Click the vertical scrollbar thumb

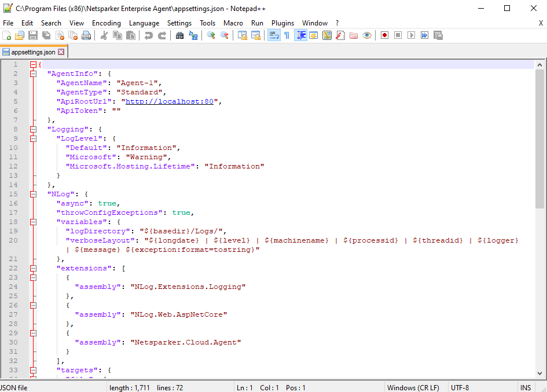539,139
